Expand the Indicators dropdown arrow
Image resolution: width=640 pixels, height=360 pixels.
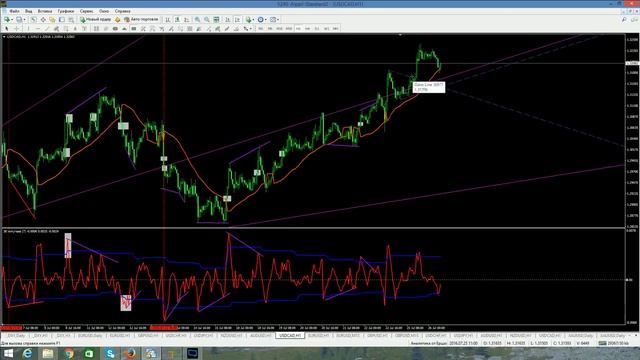coord(253,19)
